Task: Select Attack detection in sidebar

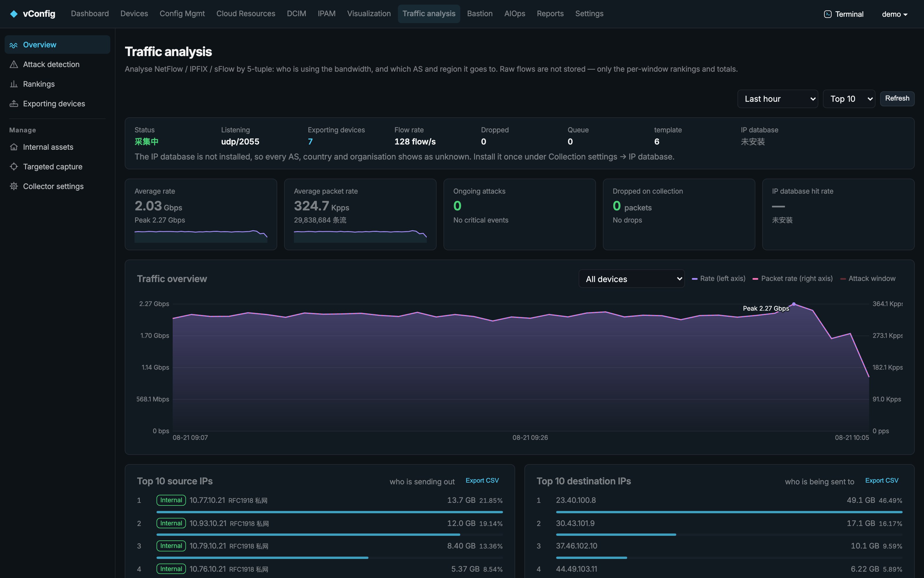Action: click(x=57, y=64)
